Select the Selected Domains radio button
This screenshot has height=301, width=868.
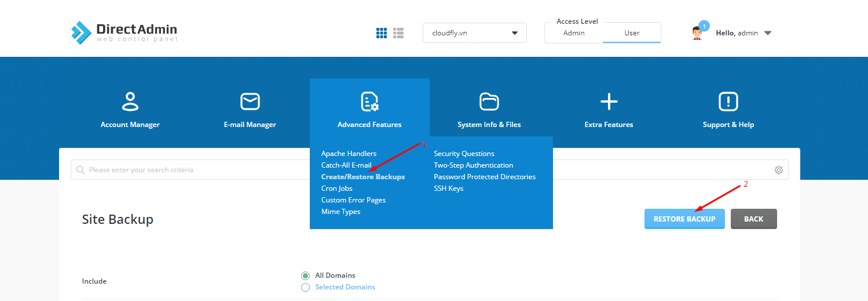(x=305, y=287)
